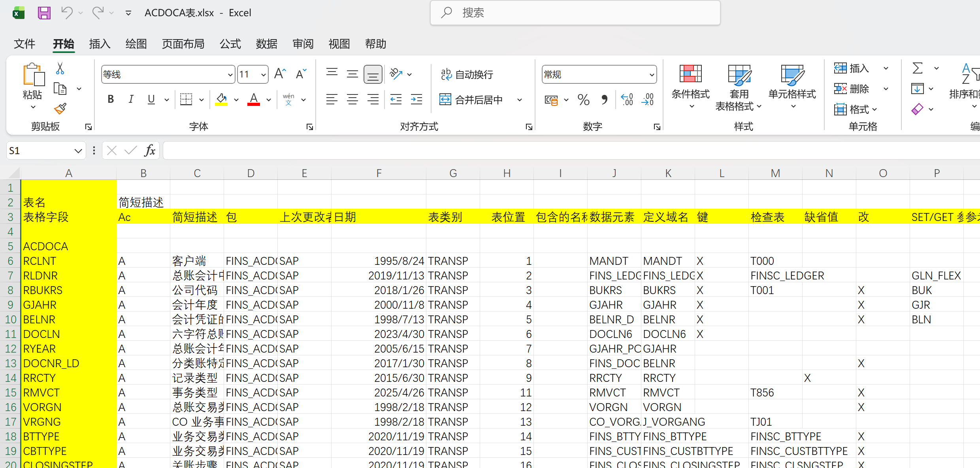Click the Format Painter brush icon
Image resolution: width=980 pixels, height=468 pixels.
[60, 108]
